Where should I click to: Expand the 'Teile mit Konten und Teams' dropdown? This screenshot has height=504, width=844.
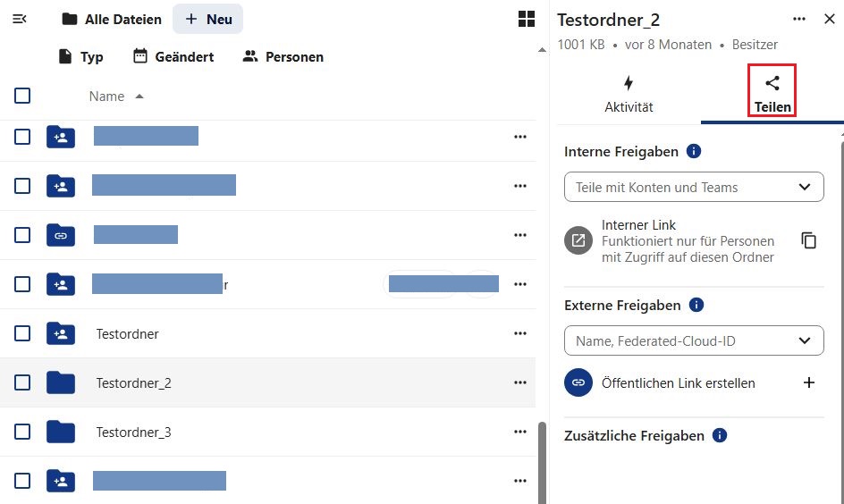805,187
